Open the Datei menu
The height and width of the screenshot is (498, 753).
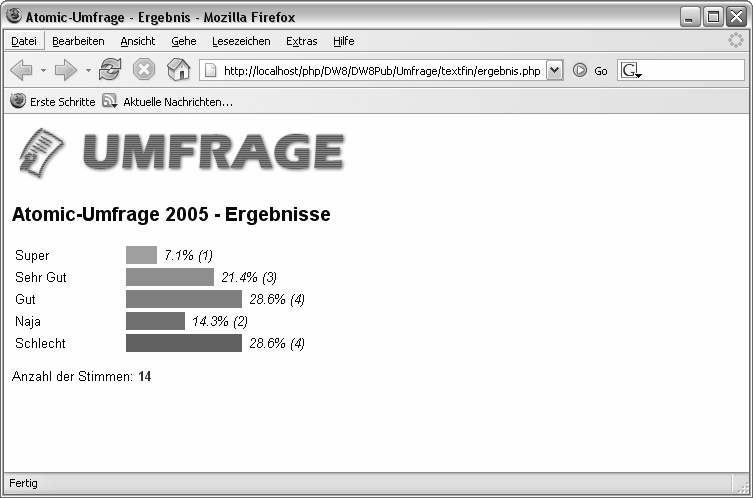pyautogui.click(x=23, y=41)
